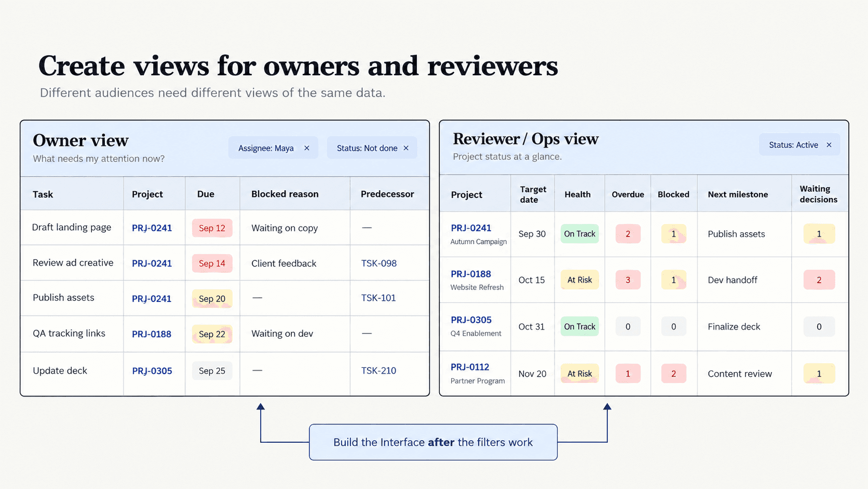The width and height of the screenshot is (868, 489).
Task: Clear the Status: Not done filter
Action: point(406,148)
